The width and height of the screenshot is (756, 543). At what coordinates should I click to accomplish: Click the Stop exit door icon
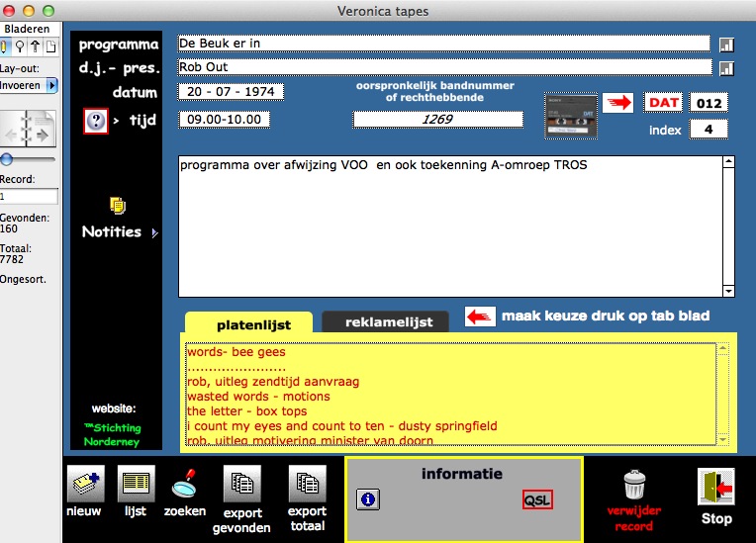(715, 487)
